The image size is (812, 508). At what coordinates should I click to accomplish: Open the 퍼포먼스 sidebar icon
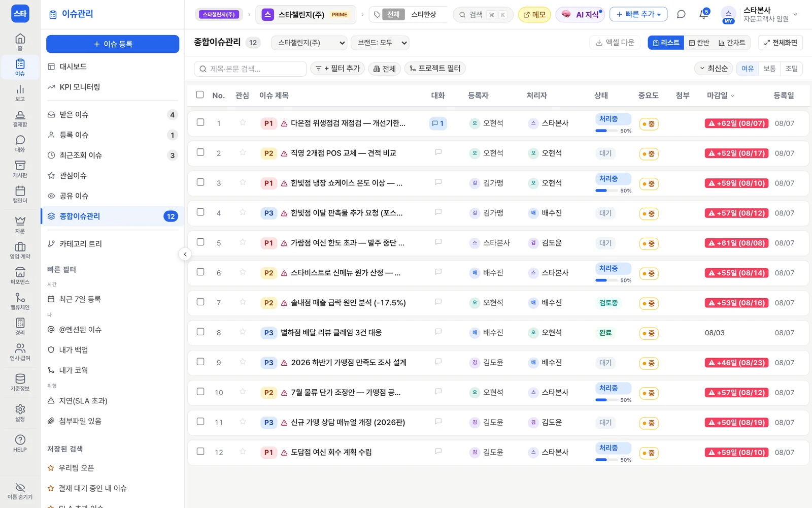tap(20, 275)
